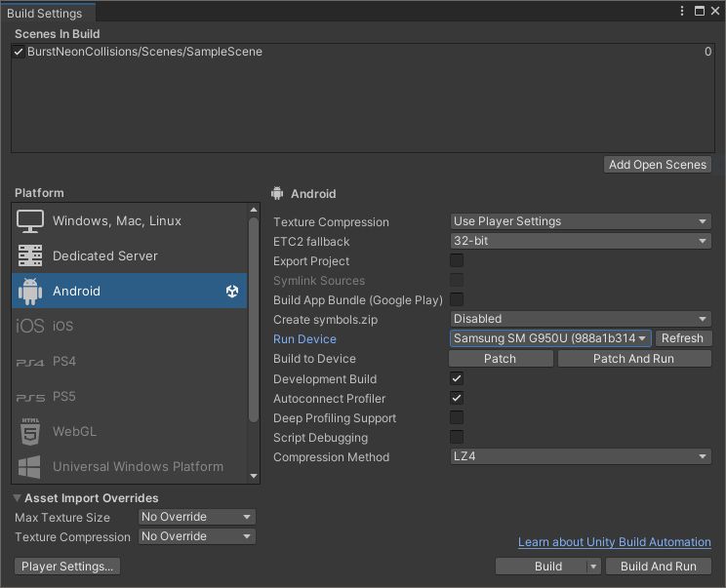
Task: Toggle the Symlink Sources checkbox
Action: click(x=457, y=280)
